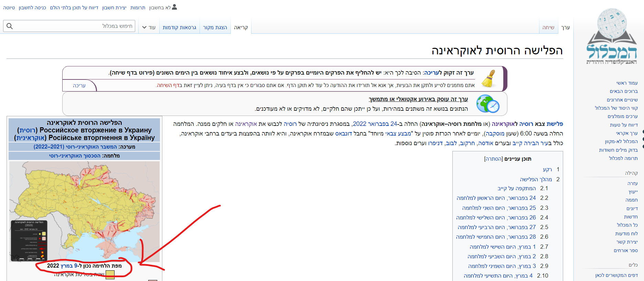Open sidebar link דיווח על טעות
Screen dimensions: 644x281
point(624,125)
